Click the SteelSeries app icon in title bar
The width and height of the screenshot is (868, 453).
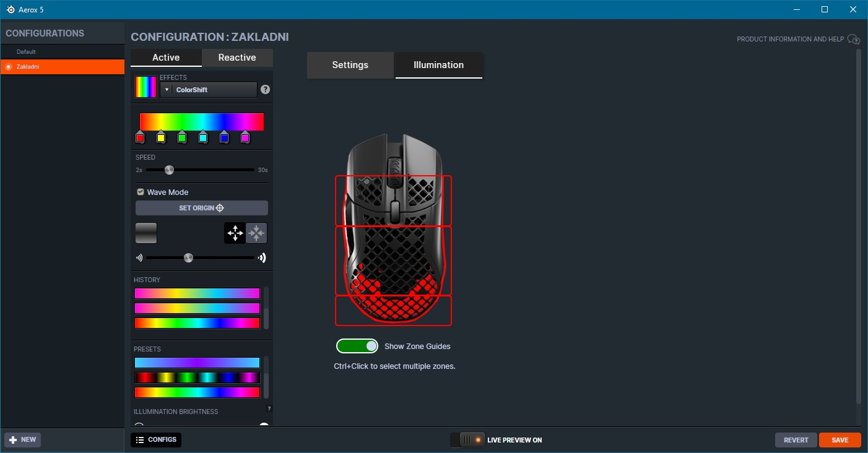pyautogui.click(x=11, y=9)
